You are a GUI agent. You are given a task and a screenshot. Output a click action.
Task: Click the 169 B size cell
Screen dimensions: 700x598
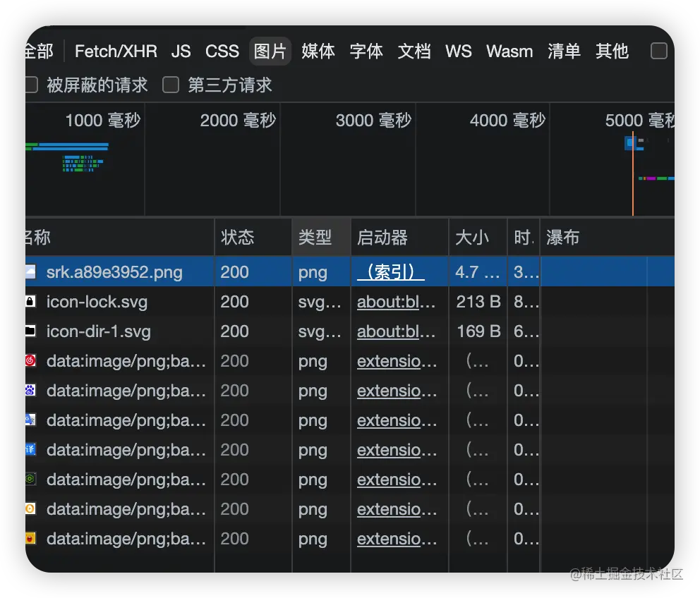(x=478, y=331)
